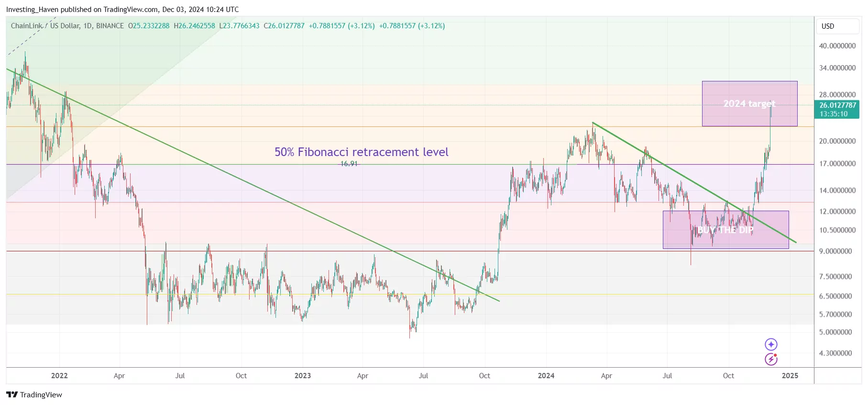Click the 2022 label on time axis

[x=59, y=376]
